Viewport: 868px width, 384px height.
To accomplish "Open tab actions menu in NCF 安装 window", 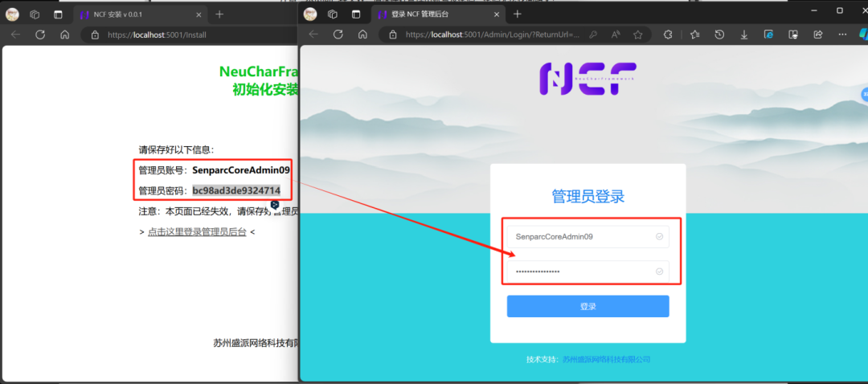I will 58,14.
